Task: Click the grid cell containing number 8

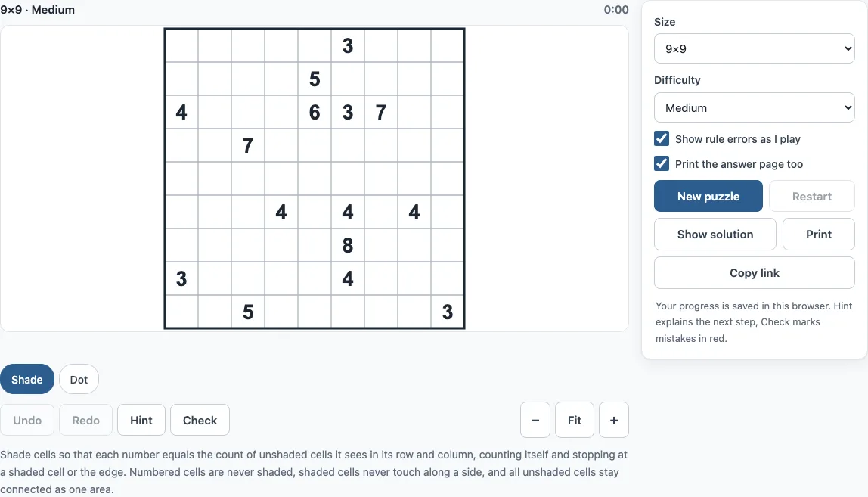Action: (348, 245)
